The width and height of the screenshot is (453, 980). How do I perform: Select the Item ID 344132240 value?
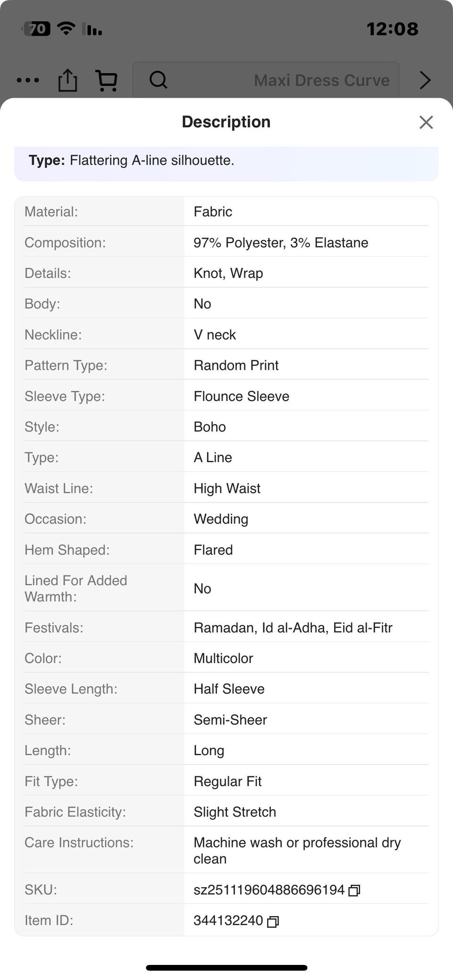[228, 921]
